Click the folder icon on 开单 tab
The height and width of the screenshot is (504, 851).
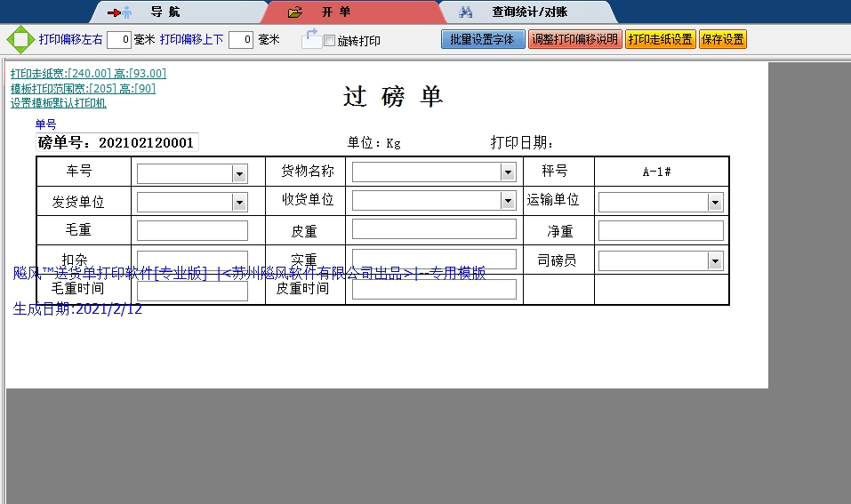[x=296, y=12]
